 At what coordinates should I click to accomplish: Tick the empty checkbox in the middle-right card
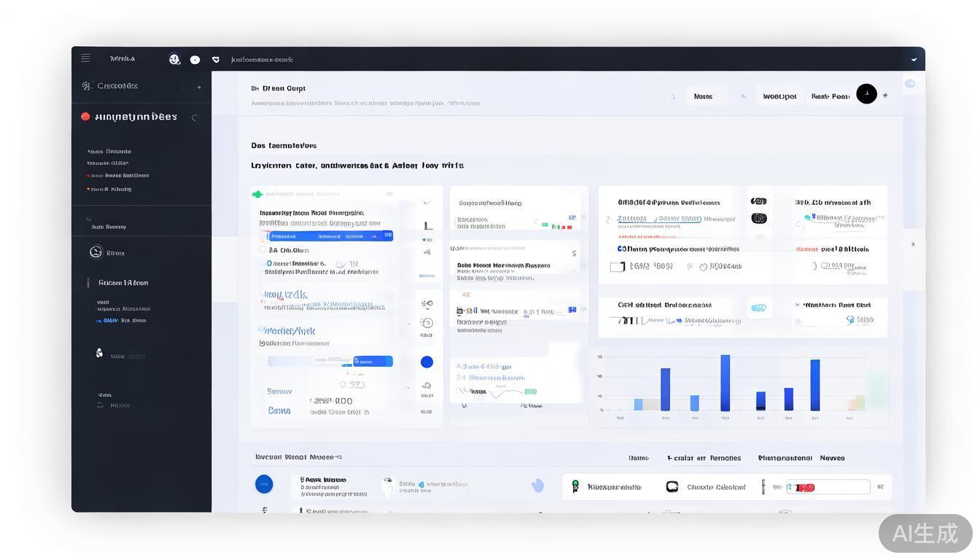coord(617,267)
